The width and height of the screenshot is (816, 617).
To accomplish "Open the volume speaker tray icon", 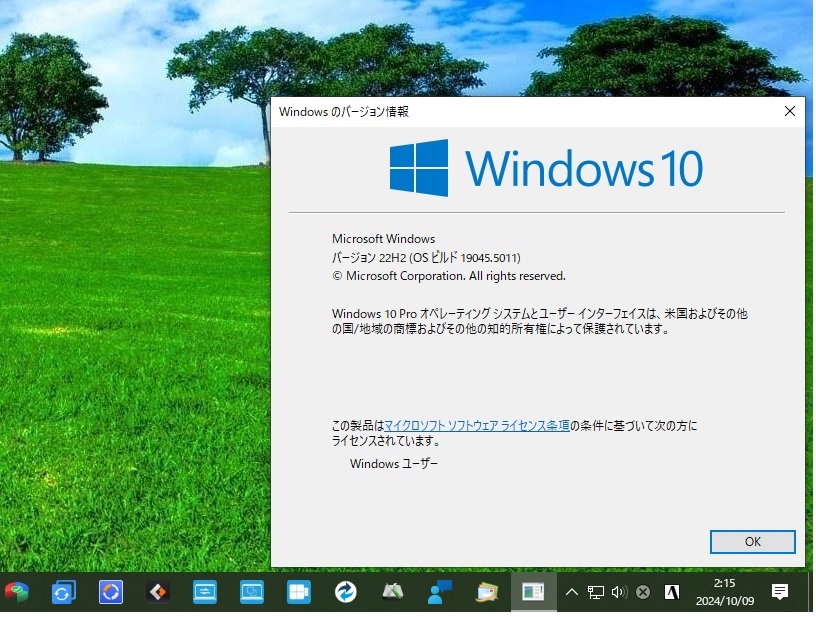I will point(619,592).
